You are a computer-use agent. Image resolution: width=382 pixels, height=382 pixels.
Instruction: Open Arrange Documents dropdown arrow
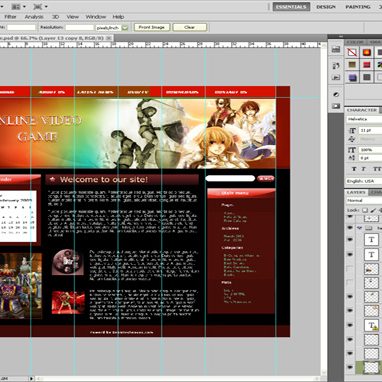coord(24,6)
